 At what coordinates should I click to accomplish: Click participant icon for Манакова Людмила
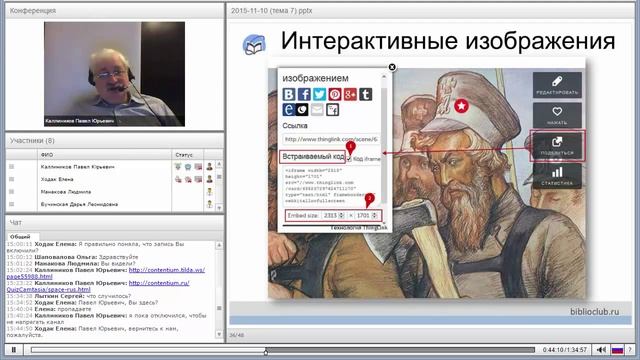tap(209, 191)
